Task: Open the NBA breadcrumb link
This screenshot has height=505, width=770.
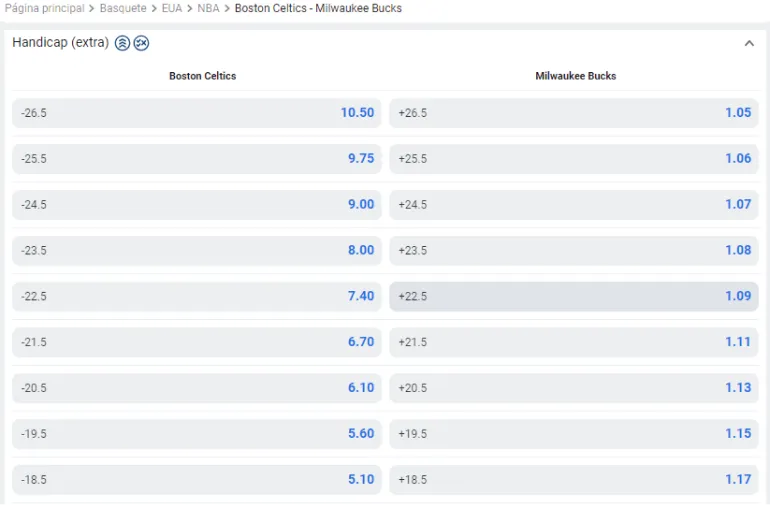Action: [208, 8]
